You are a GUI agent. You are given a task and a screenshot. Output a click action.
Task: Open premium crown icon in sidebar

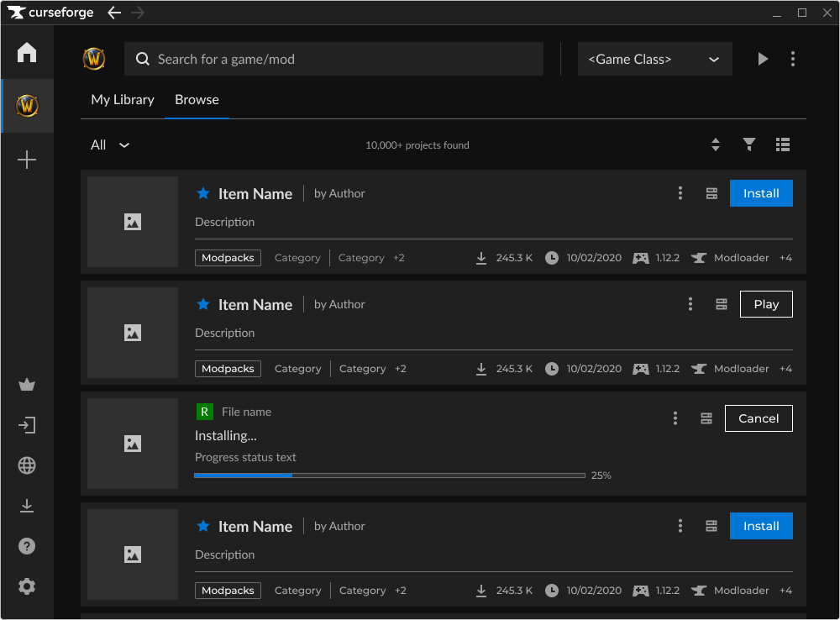click(x=27, y=386)
